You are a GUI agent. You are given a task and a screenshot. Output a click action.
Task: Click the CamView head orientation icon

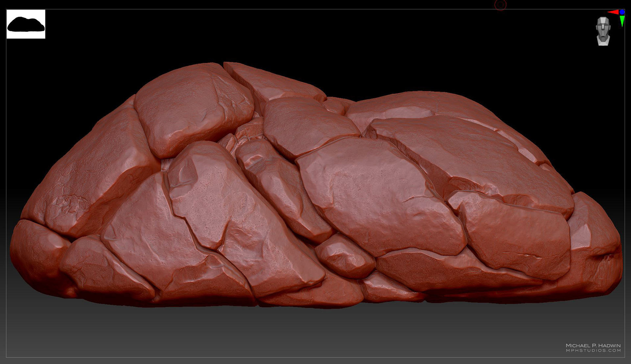pyautogui.click(x=603, y=31)
